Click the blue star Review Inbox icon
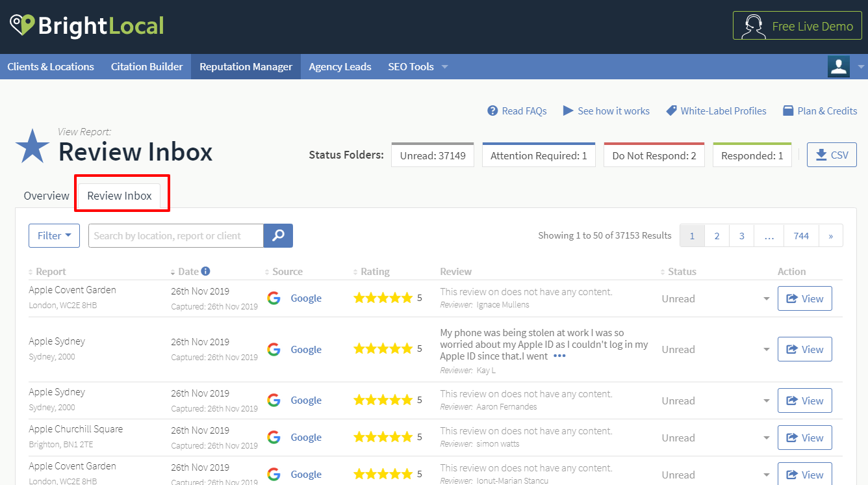Viewport: 868px width, 485px height. click(x=32, y=146)
